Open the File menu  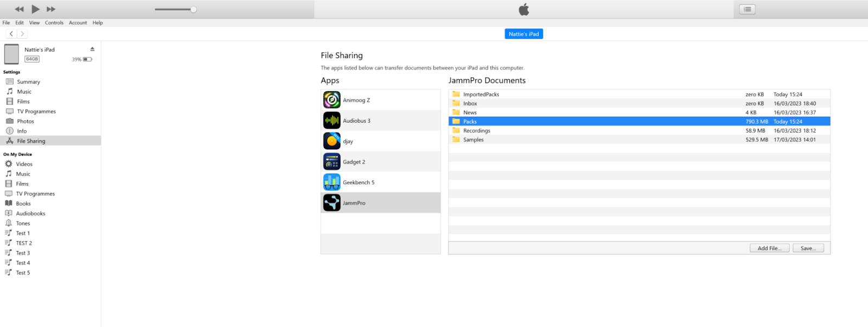(6, 23)
